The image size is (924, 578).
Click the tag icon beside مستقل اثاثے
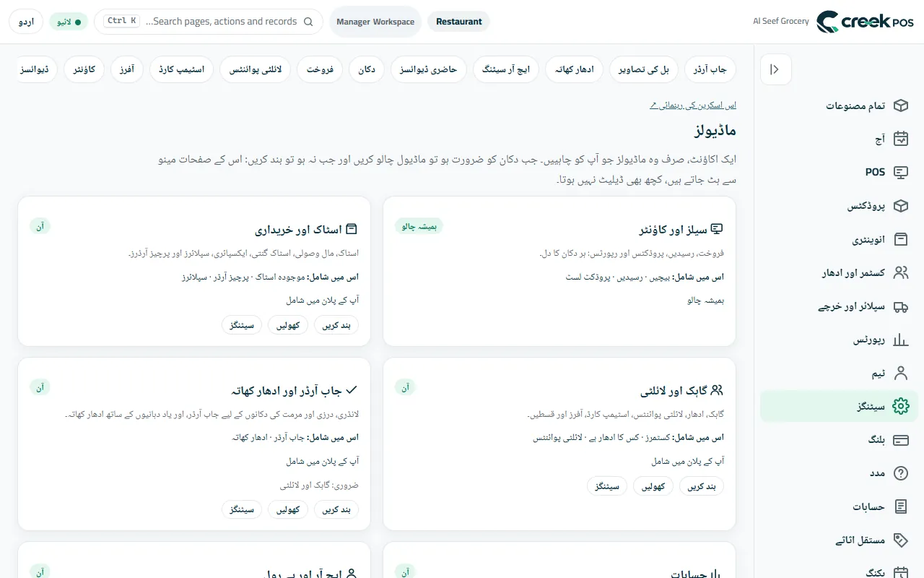pos(900,540)
